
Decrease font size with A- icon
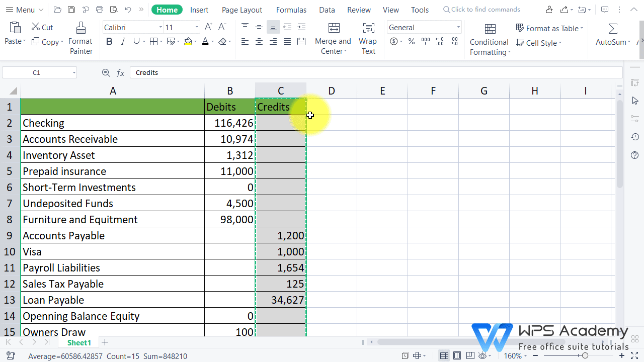coord(222,27)
